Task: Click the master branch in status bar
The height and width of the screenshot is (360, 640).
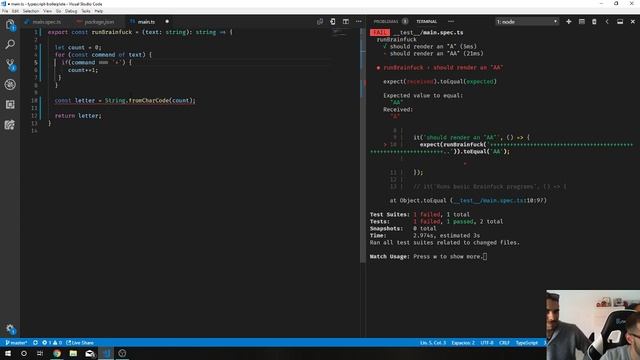Action: coord(16,343)
